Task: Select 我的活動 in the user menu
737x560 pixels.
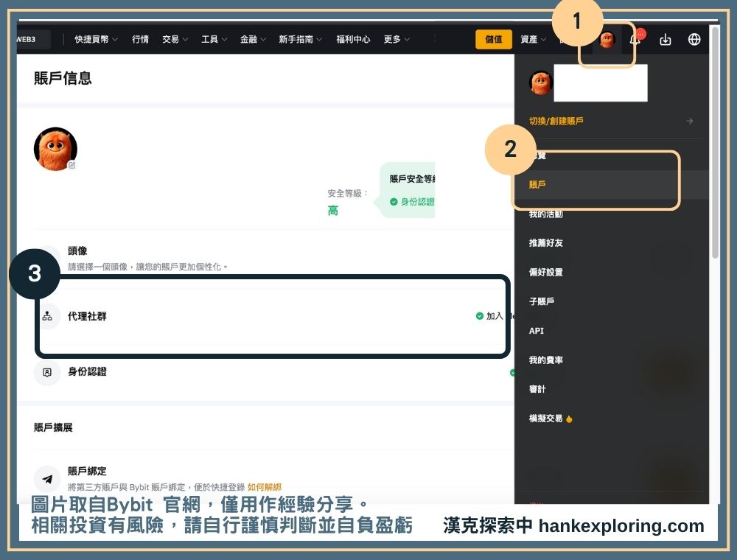Action: tap(545, 214)
